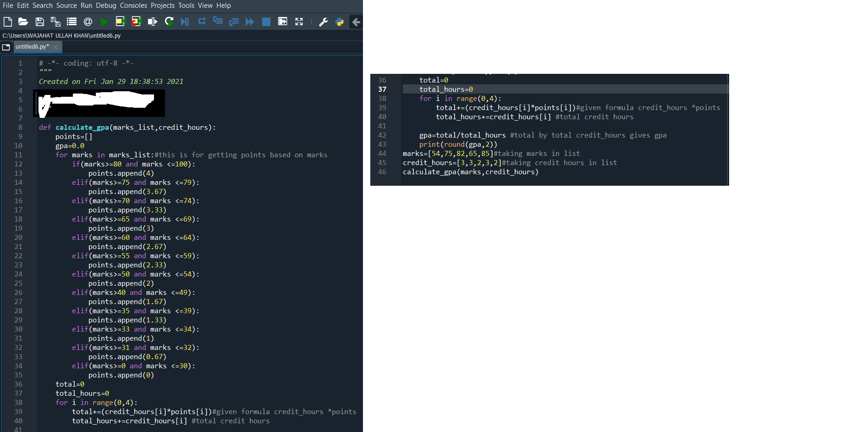This screenshot has height=432, width=868.
Task: Continue execution until next breakpoint
Action: pos(250,22)
